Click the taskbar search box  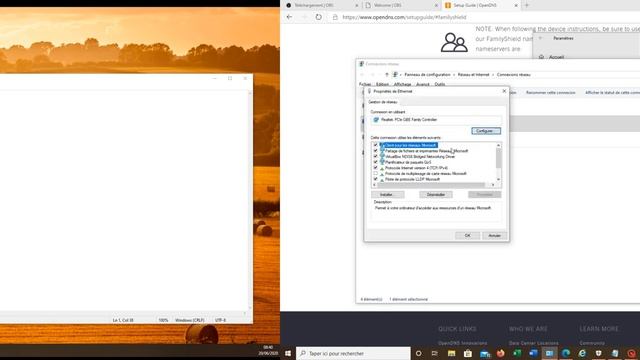point(353,353)
